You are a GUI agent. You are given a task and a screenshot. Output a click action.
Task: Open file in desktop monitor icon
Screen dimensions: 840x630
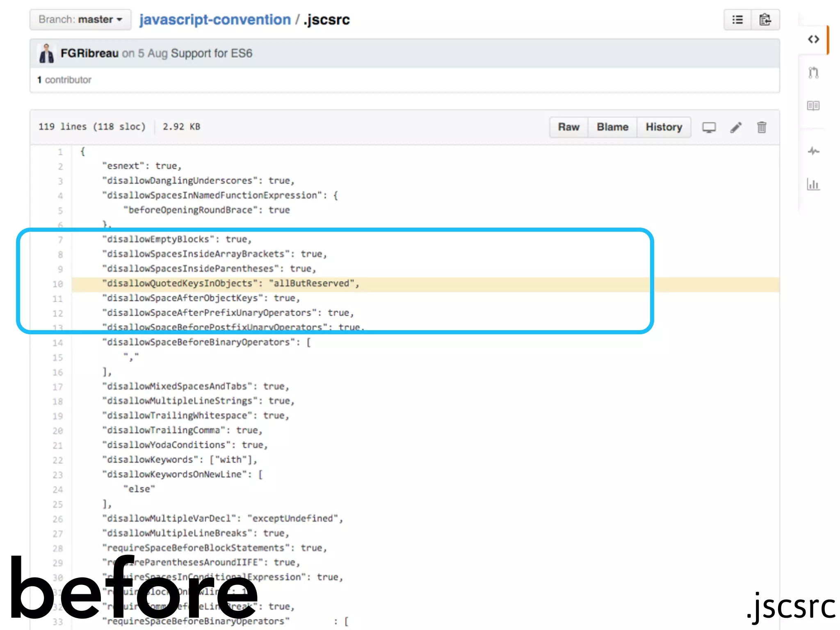tap(709, 128)
